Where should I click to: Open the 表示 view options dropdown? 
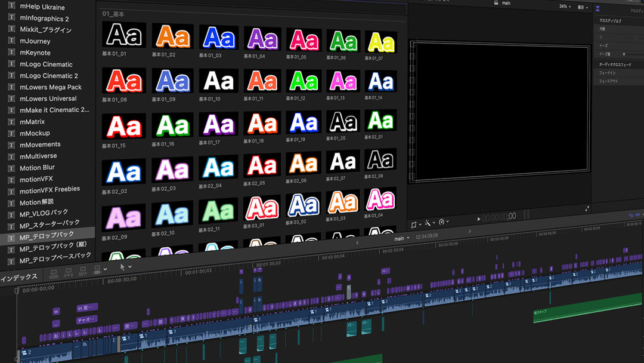coord(582,7)
